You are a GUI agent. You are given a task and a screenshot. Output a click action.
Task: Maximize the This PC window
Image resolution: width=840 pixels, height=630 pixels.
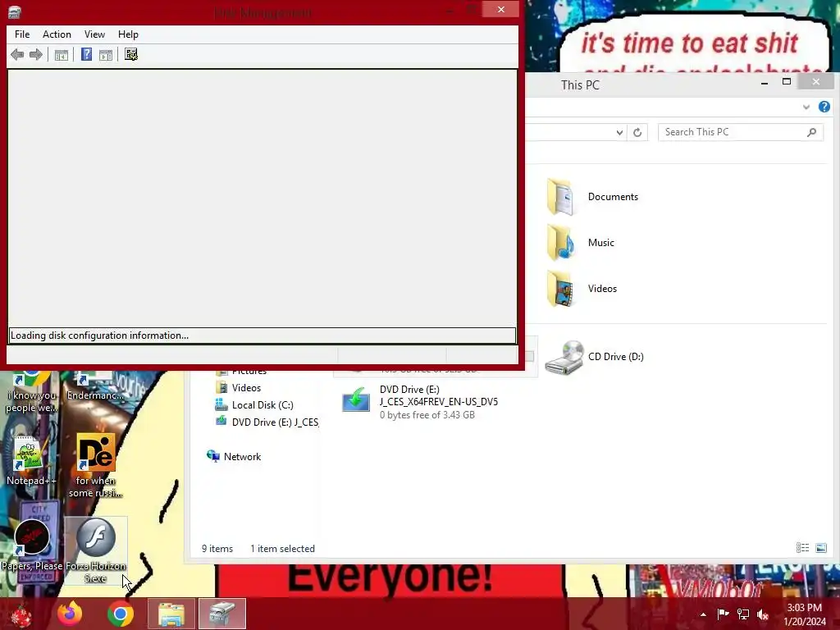tap(787, 82)
